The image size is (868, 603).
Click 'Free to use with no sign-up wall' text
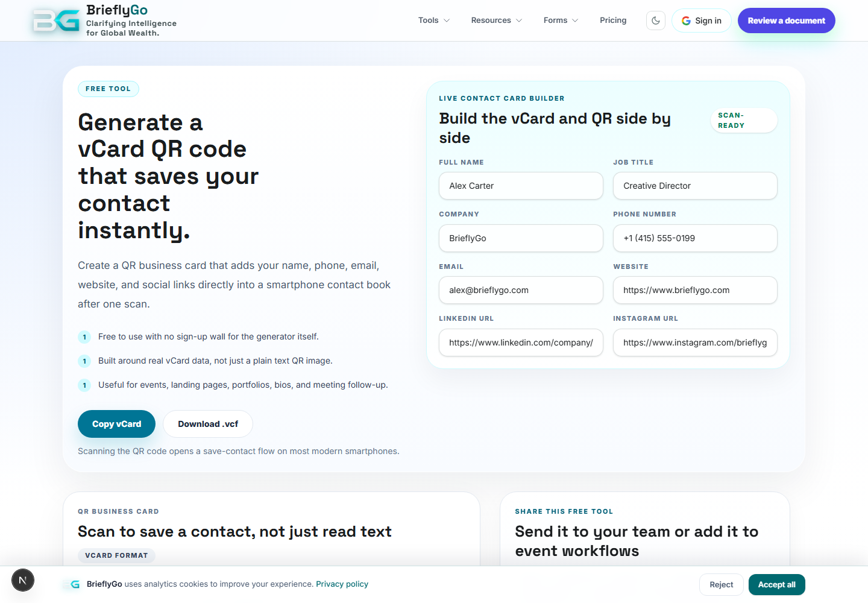coord(209,336)
